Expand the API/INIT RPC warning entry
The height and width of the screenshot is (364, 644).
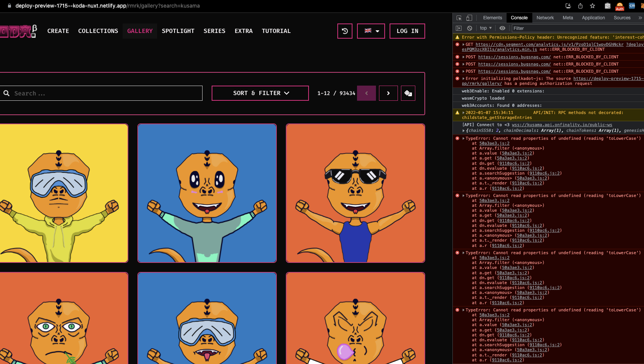[463, 113]
